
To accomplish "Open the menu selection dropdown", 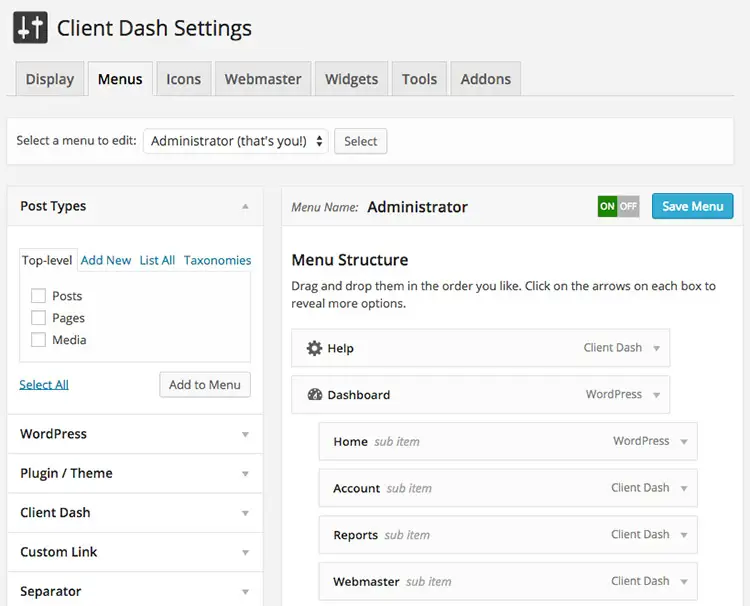I will (236, 141).
